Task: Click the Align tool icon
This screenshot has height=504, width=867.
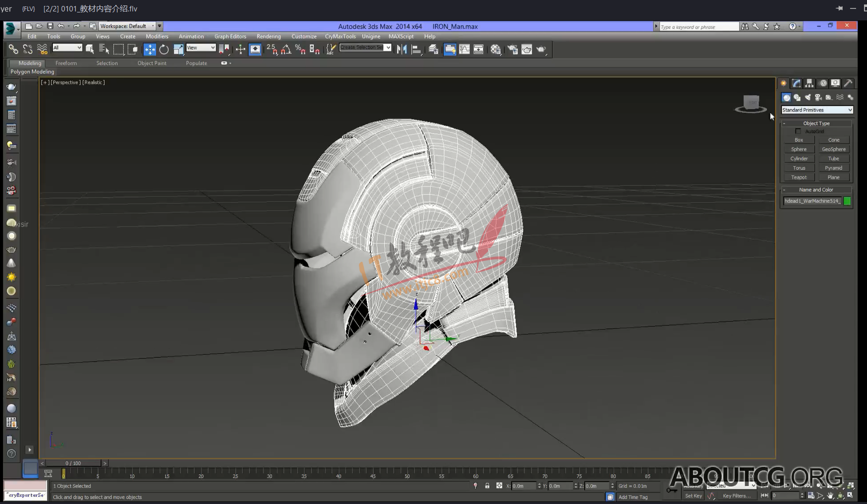Action: (416, 49)
